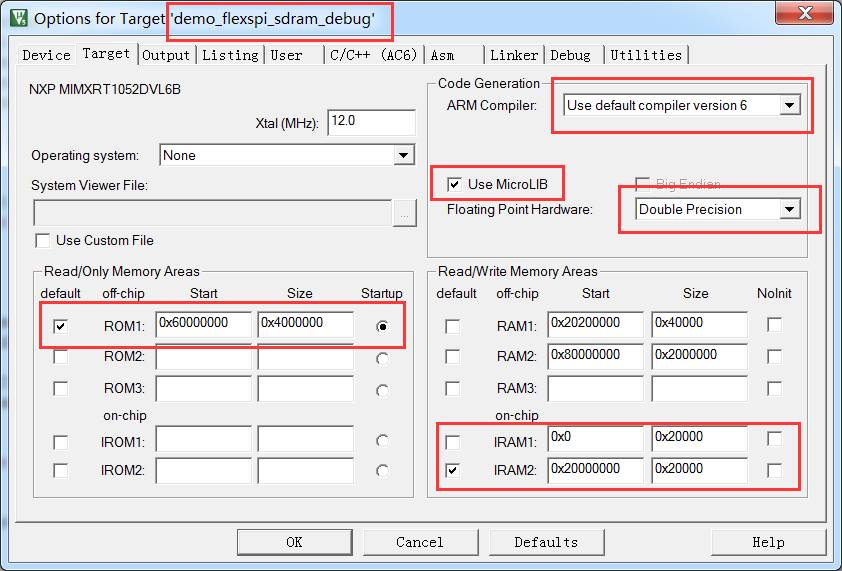This screenshot has width=842, height=571.
Task: Click the IRAM1 Start address field
Action: 596,439
